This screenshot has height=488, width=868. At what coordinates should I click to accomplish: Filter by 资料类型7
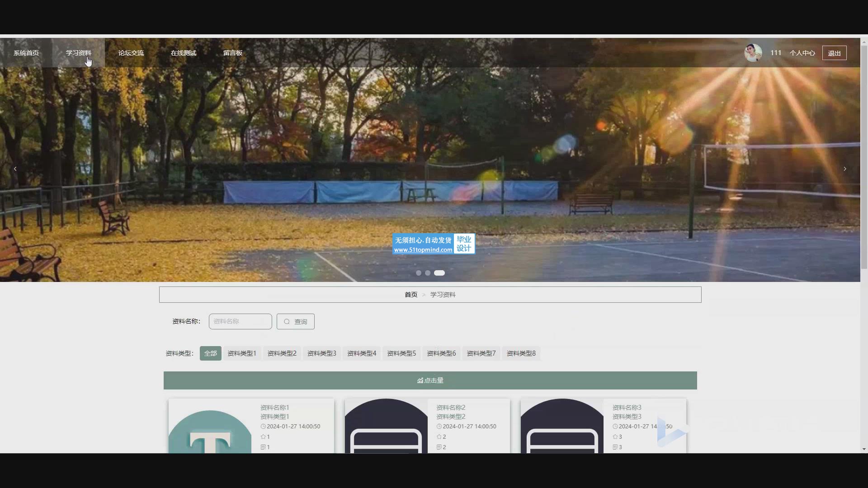(x=481, y=353)
